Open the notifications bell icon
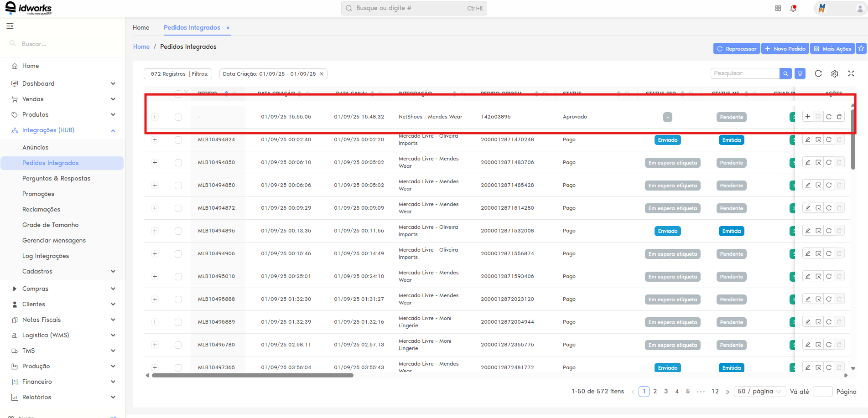 tap(793, 8)
